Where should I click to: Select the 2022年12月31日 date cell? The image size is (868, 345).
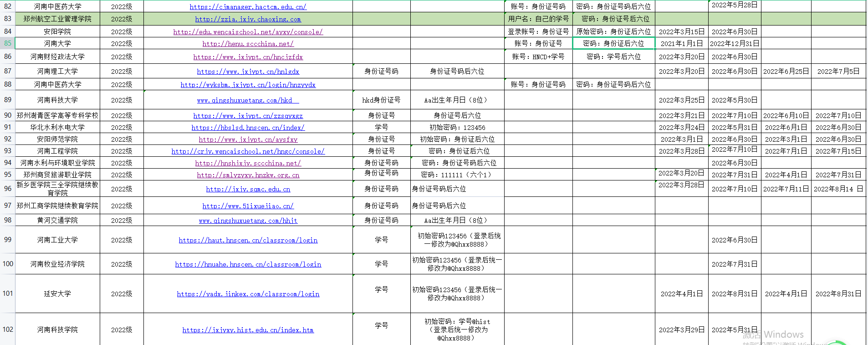(x=735, y=44)
